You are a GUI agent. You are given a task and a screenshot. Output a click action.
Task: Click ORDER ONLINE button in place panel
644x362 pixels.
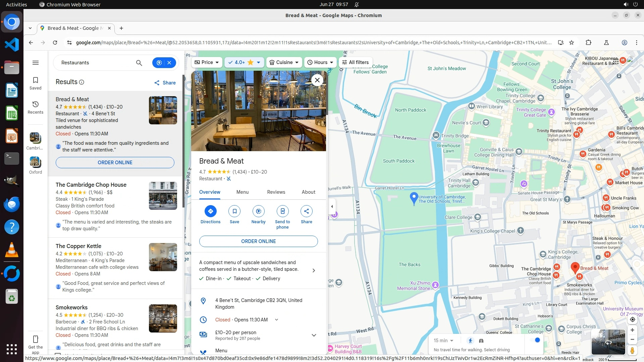click(258, 241)
